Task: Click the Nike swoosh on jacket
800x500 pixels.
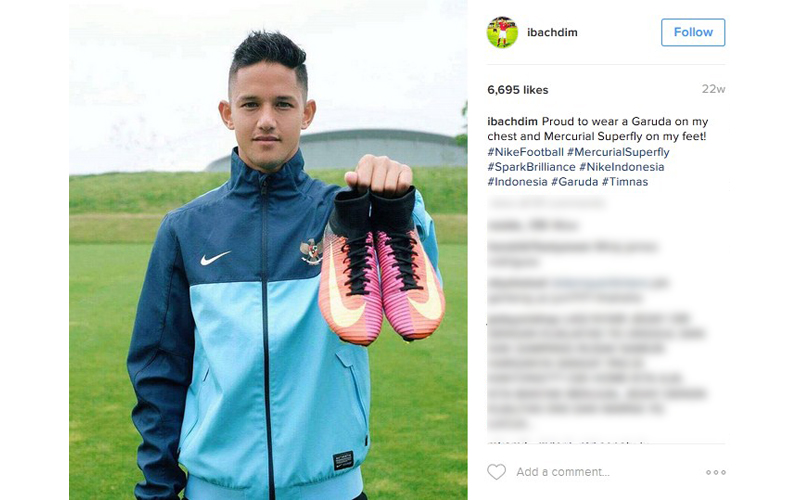Action: pyautogui.click(x=215, y=258)
